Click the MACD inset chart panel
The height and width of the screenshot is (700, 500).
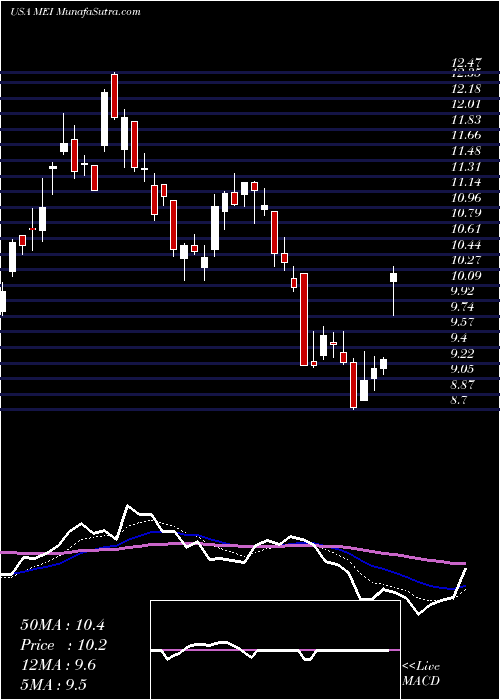click(275, 650)
